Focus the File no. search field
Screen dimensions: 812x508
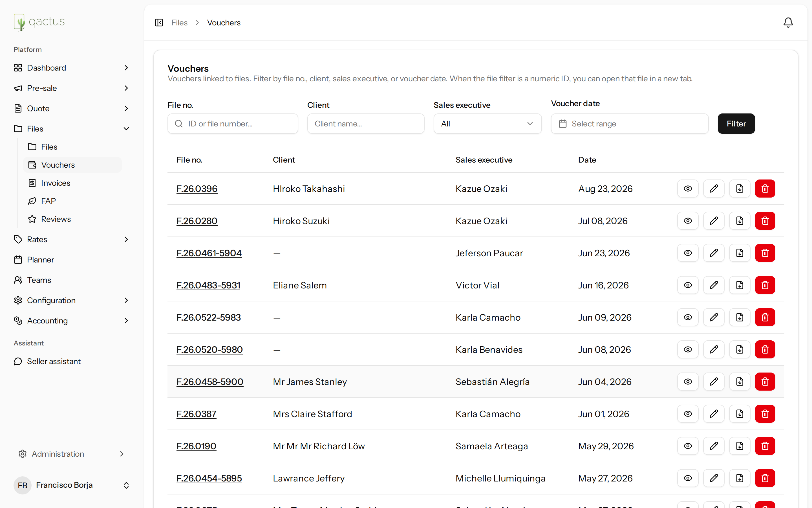coord(233,124)
